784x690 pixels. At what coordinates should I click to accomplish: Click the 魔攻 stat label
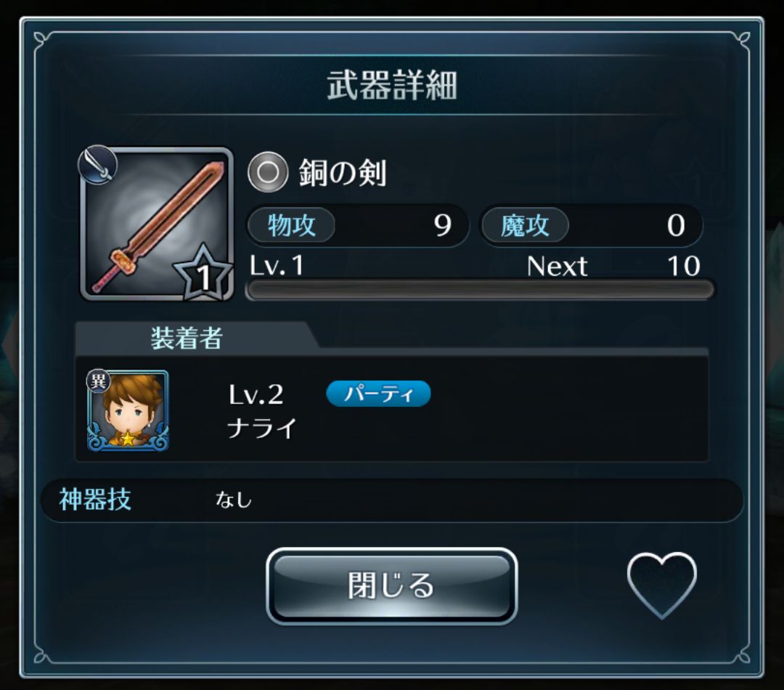(x=525, y=225)
